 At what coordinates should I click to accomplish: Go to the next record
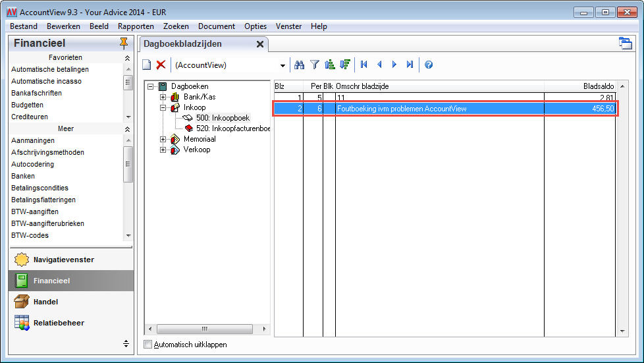(394, 65)
